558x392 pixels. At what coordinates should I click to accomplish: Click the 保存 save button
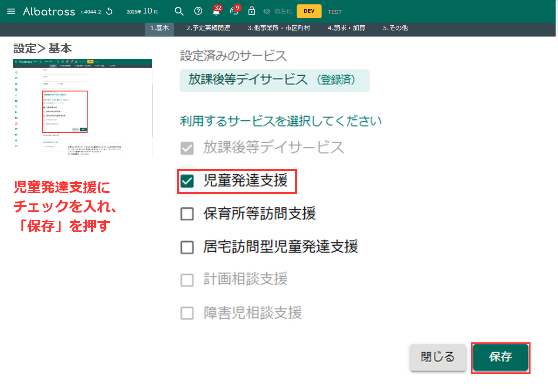(500, 357)
